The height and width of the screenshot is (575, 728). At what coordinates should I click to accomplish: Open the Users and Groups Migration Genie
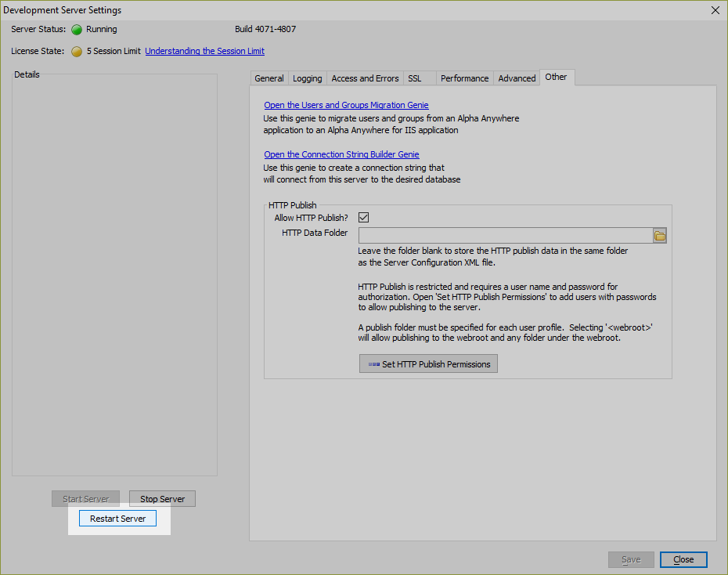[346, 105]
